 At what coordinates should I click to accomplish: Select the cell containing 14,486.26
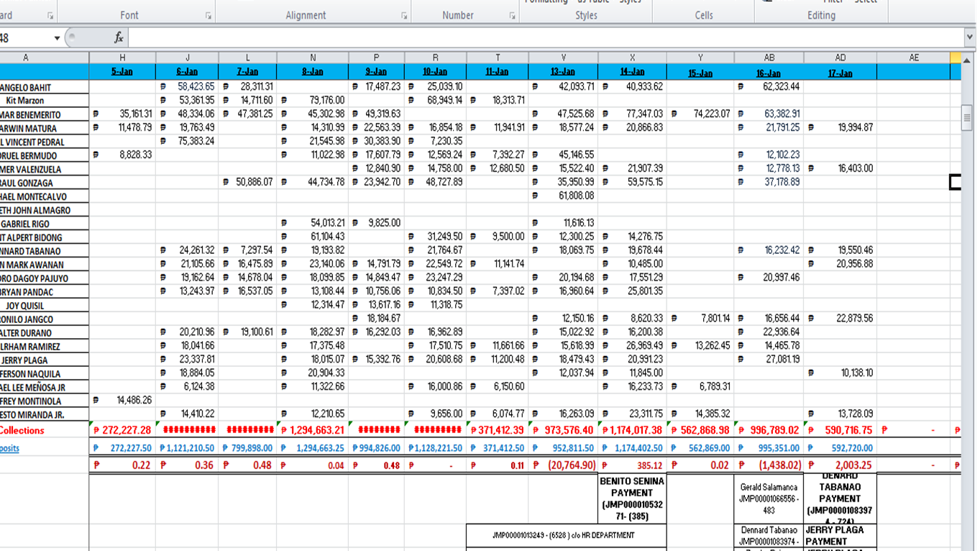(122, 401)
